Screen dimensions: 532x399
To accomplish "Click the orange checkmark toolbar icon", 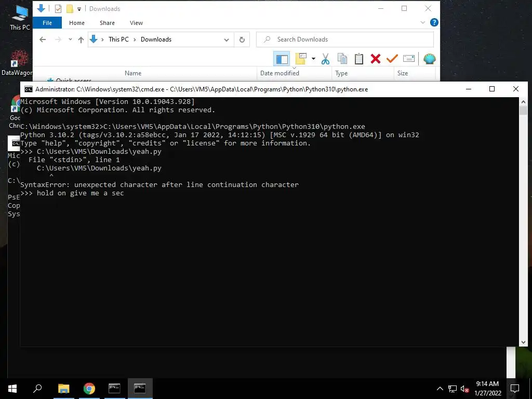I will point(392,59).
